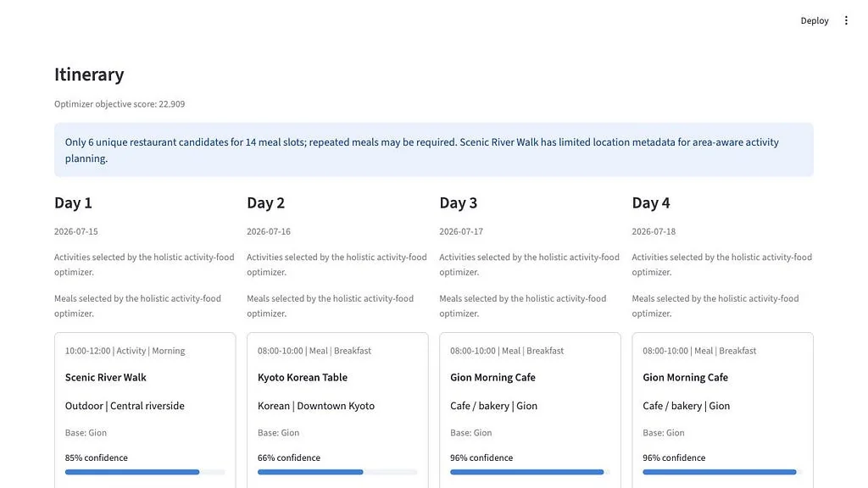Click Day 1 'Base: Gion' label
This screenshot has width=868, height=488.
click(86, 433)
